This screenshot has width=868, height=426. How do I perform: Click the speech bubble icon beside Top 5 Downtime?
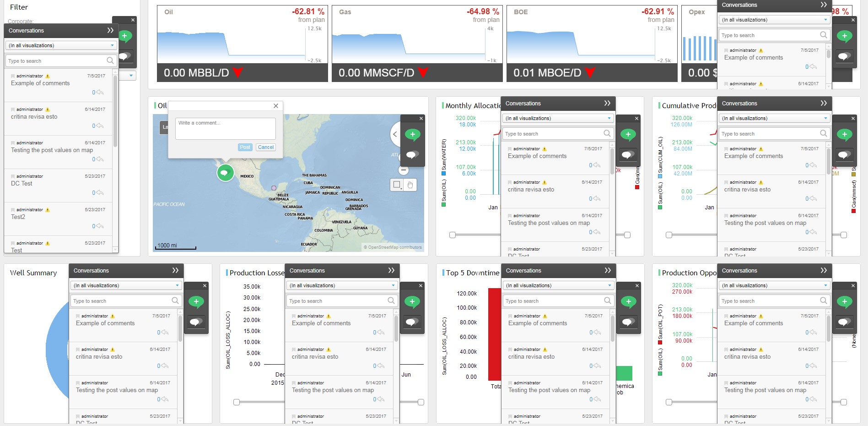pos(628,322)
